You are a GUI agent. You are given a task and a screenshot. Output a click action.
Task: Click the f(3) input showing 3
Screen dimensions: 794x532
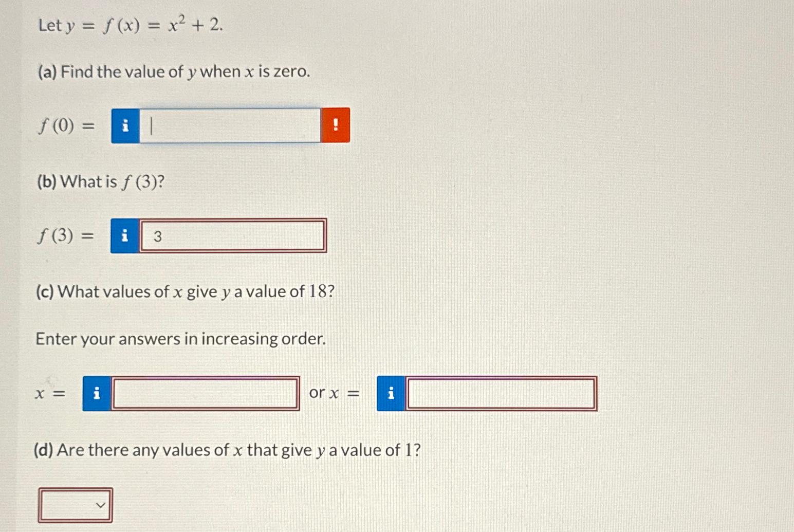coord(231,236)
